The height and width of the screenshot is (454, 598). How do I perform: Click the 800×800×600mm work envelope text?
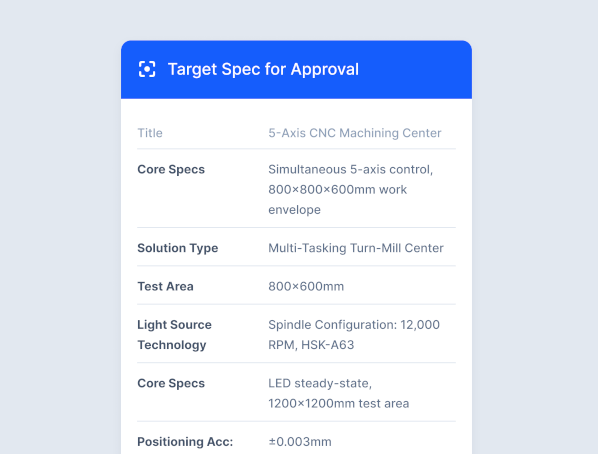coord(338,200)
